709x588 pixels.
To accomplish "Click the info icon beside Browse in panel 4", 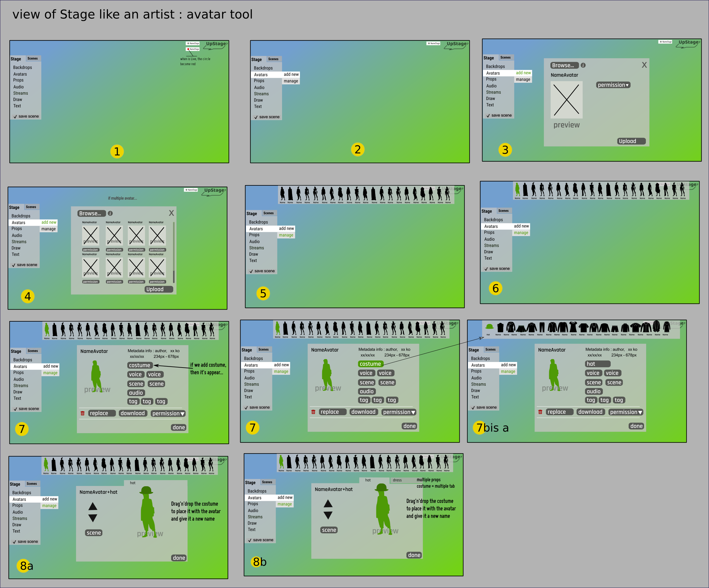I will tap(110, 213).
